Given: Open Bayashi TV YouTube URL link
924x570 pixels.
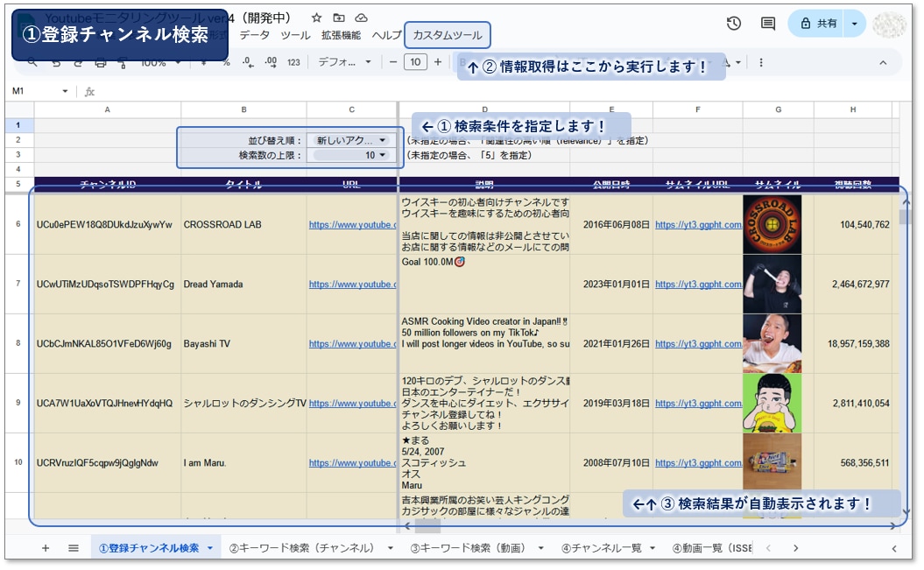Looking at the screenshot, I should tap(352, 343).
